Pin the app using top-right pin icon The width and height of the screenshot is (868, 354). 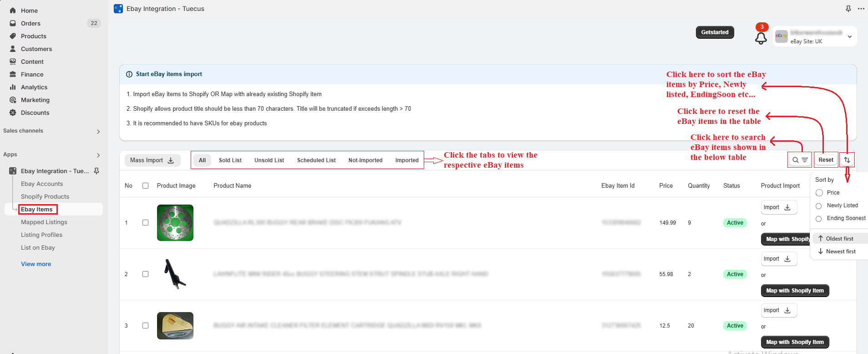pos(848,9)
